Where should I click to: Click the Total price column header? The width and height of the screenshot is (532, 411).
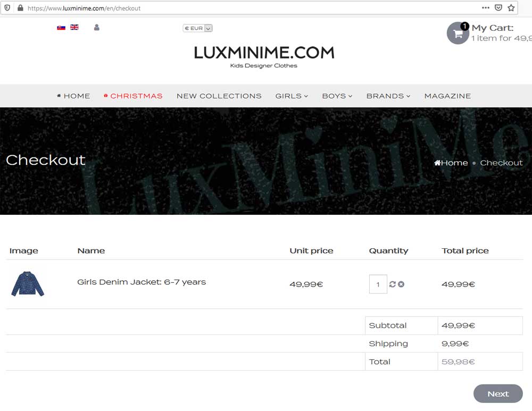coord(465,250)
